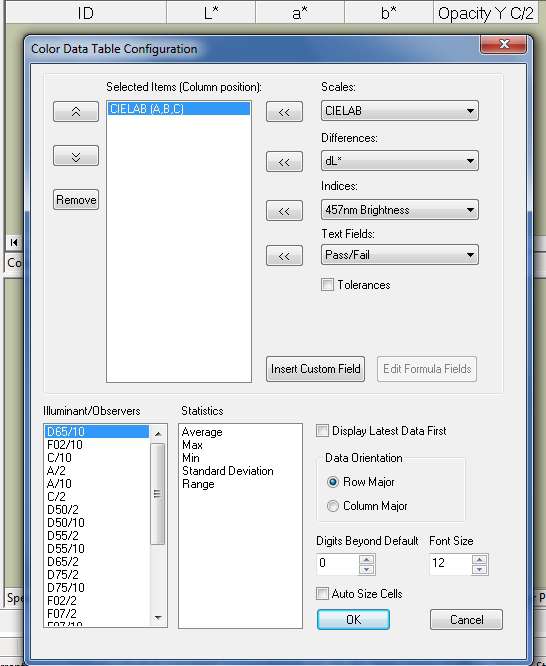Select Standard Deviation in Statistics list
Image resolution: width=546 pixels, height=666 pixels.
240,471
